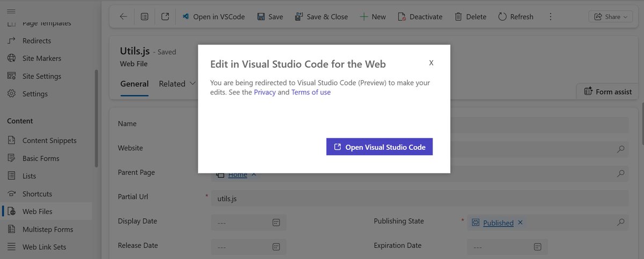644x259 pixels.
Task: Deactivate this web file
Action: (x=420, y=17)
